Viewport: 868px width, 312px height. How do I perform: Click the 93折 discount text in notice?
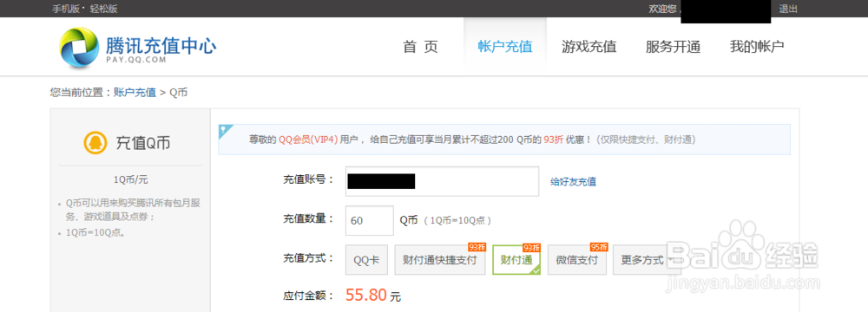click(553, 140)
